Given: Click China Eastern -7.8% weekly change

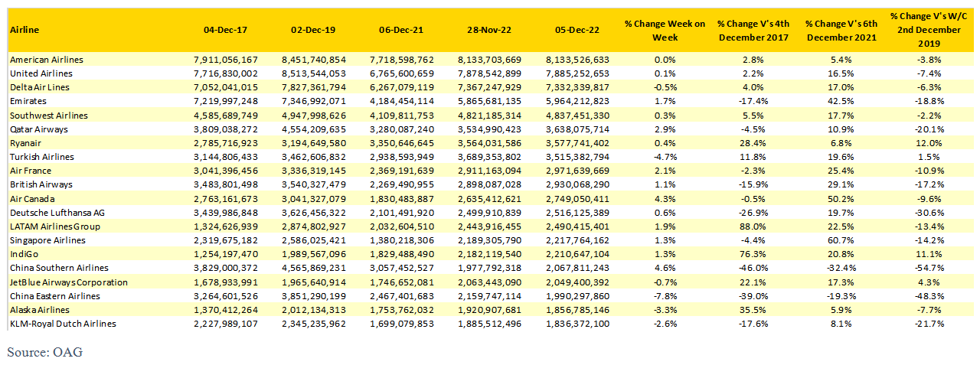Looking at the screenshot, I should tap(665, 296).
